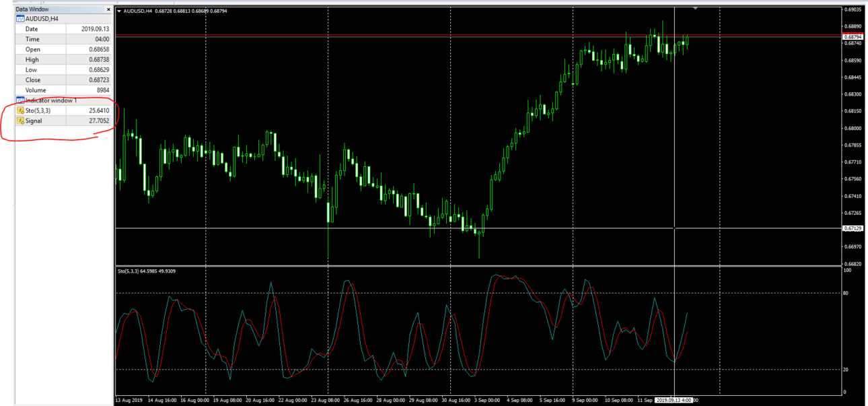Select the Close value 0.68723
Viewport: 868px width, 406px height.
click(99, 79)
